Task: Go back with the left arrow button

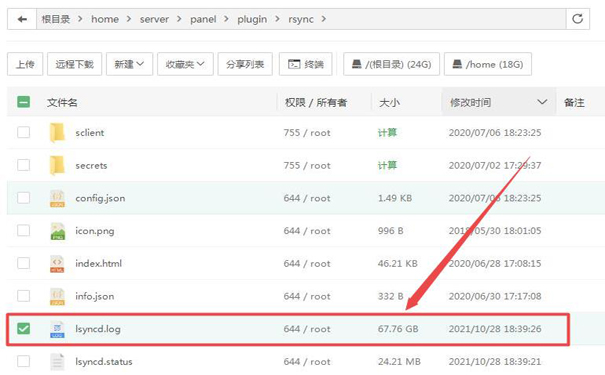Action: pos(22,19)
